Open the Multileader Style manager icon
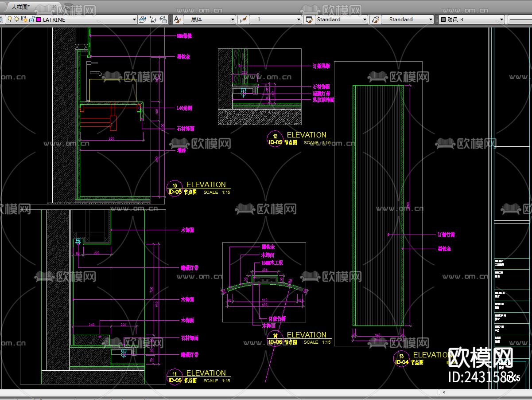This screenshot has width=532, height=400. pos(375,20)
